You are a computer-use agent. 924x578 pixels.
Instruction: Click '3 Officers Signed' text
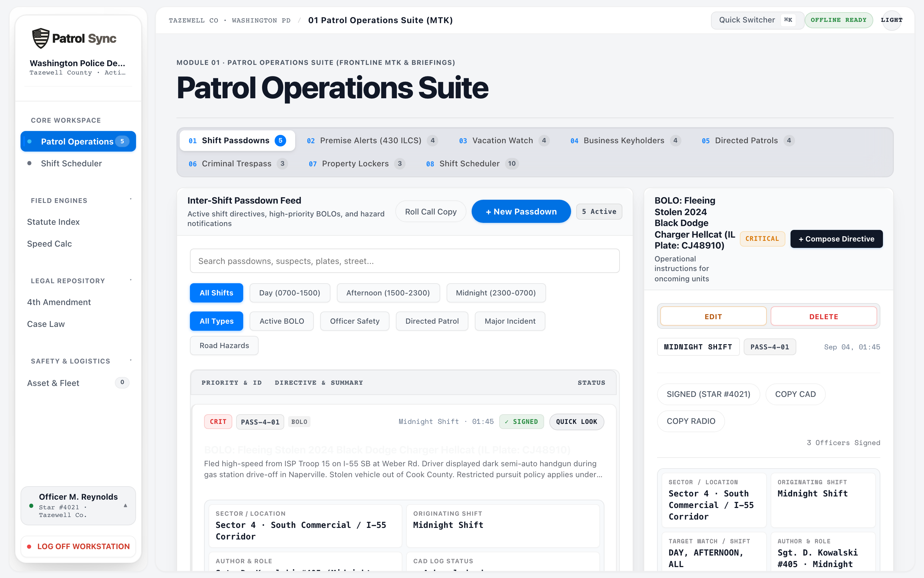point(843,443)
